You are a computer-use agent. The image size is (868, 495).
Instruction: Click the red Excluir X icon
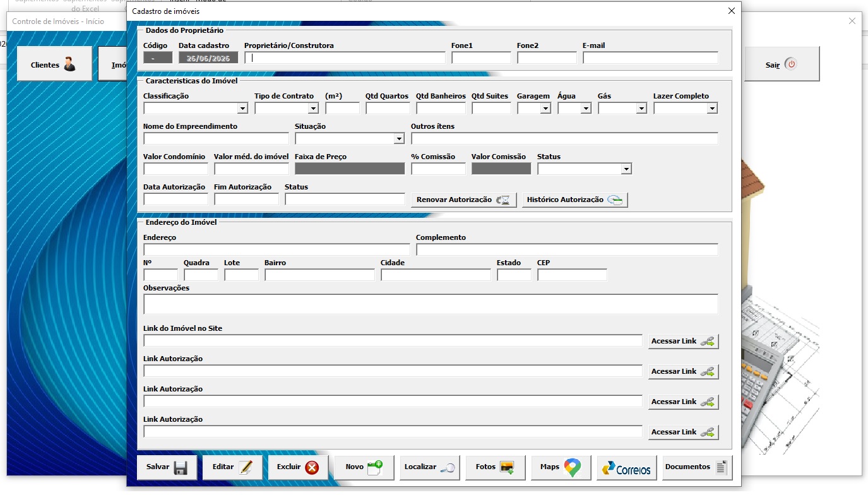pyautogui.click(x=312, y=468)
